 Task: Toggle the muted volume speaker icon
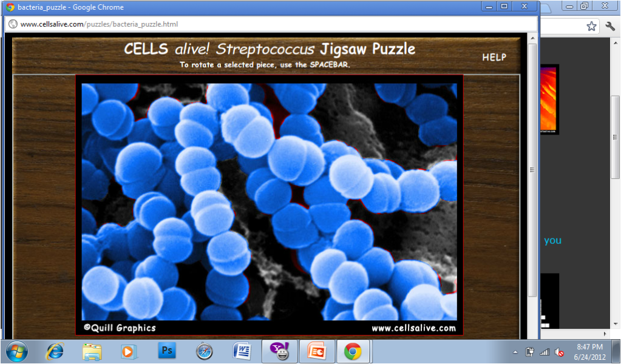(559, 352)
